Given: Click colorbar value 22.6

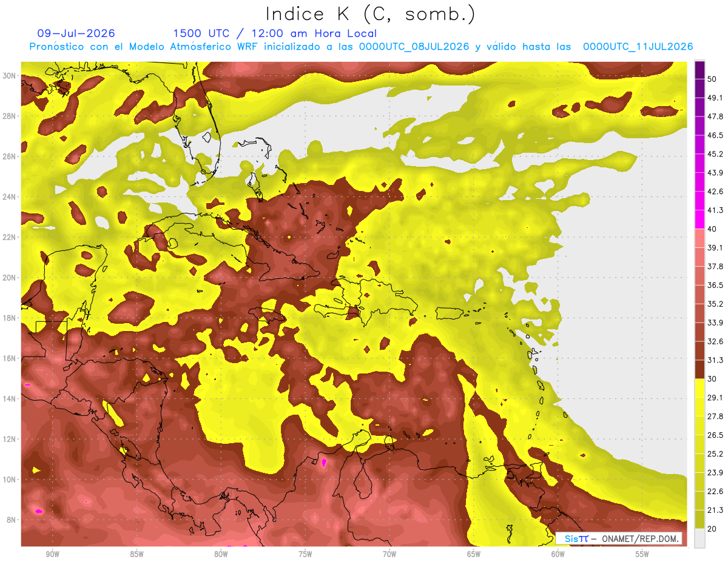Looking at the screenshot, I should click(714, 492).
